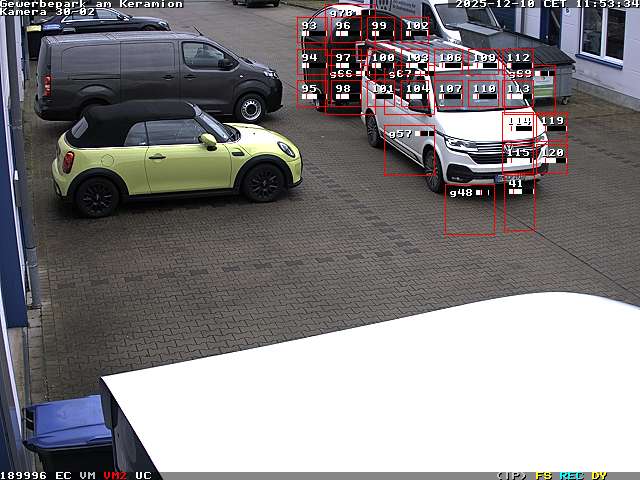This screenshot has width=640, height=480.
Task: Select detection box numbered 41
Action: [519, 204]
